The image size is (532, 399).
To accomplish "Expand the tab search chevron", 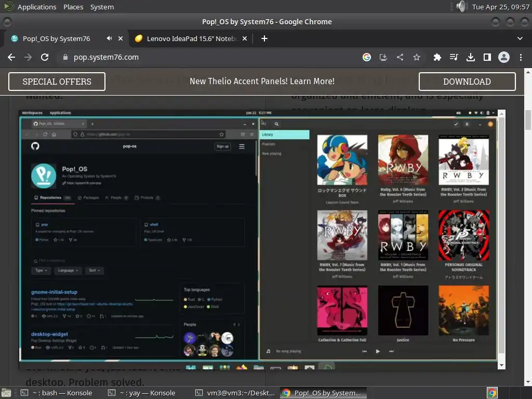I will coord(520,38).
